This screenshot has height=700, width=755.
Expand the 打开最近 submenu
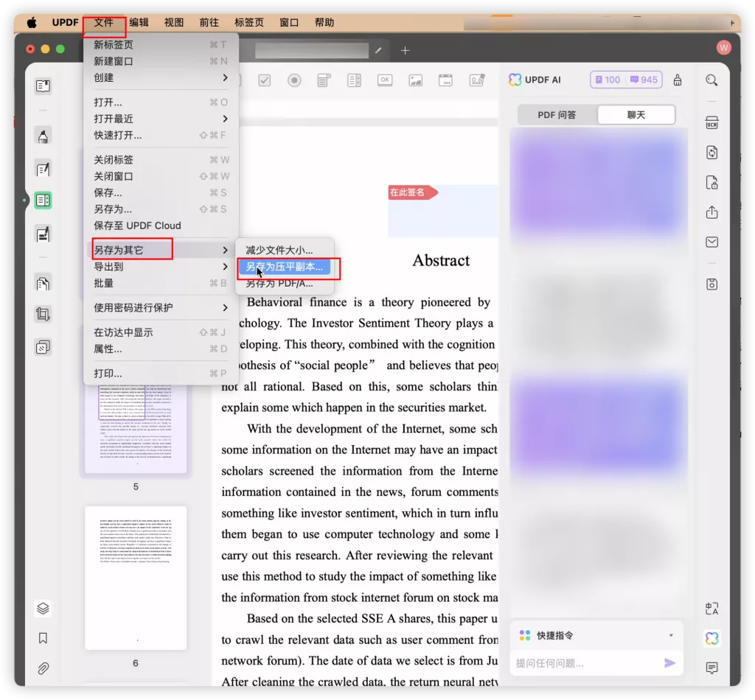pos(161,119)
